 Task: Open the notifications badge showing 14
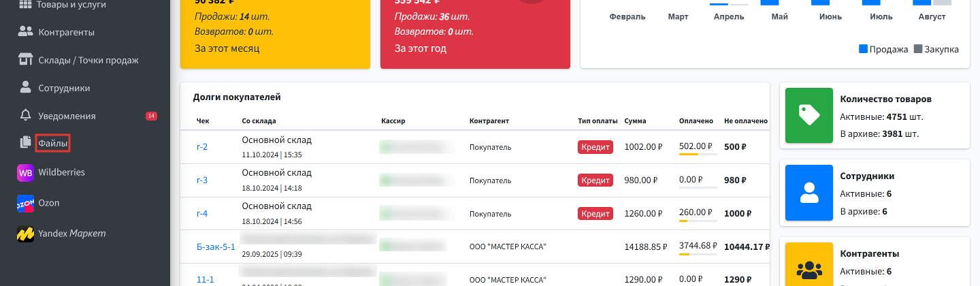152,116
